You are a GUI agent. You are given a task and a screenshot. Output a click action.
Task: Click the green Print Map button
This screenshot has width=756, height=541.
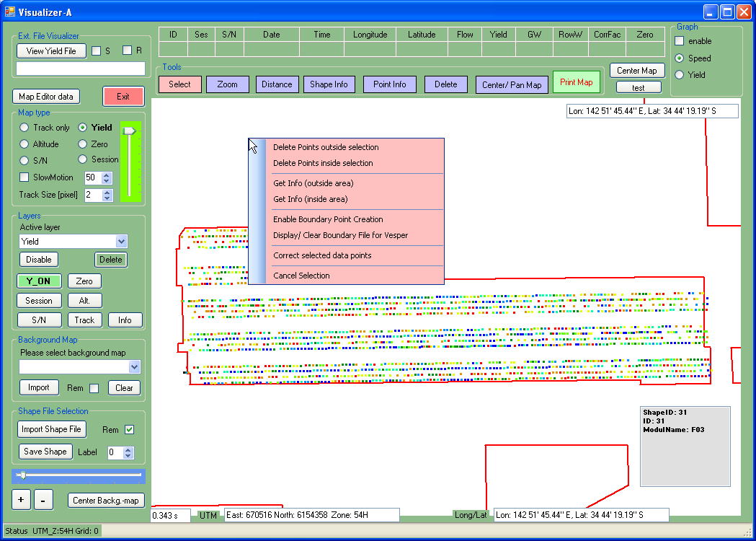pos(576,82)
